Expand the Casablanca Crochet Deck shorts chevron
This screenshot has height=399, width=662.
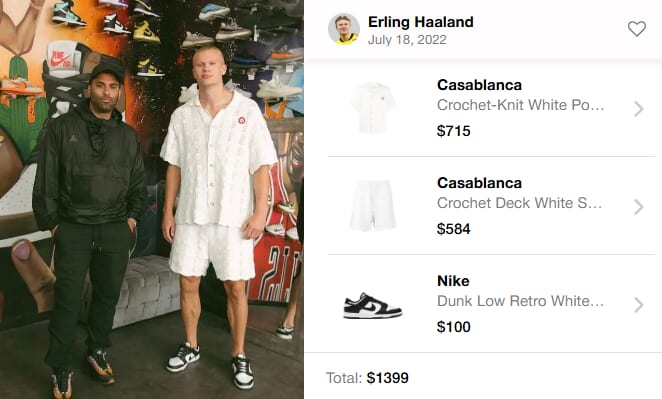pos(639,207)
